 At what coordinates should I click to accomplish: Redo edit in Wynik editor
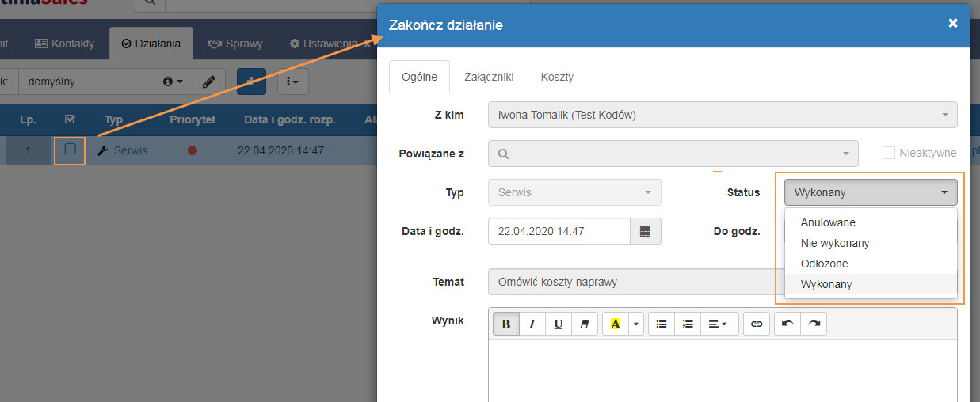pos(814,324)
